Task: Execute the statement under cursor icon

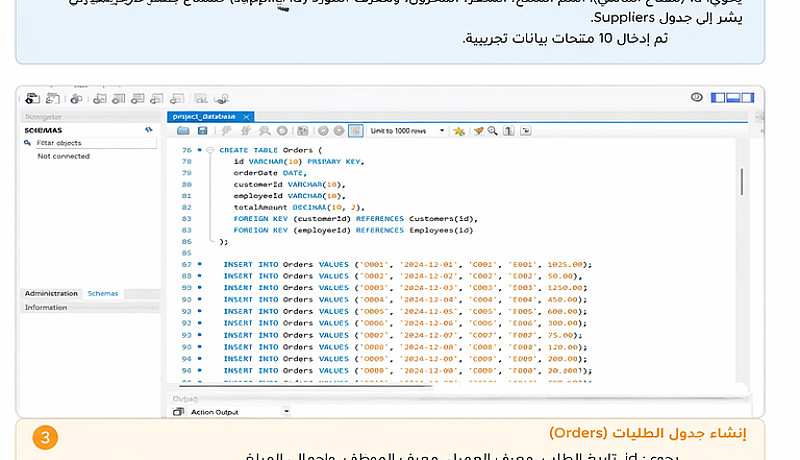Action: tap(246, 131)
